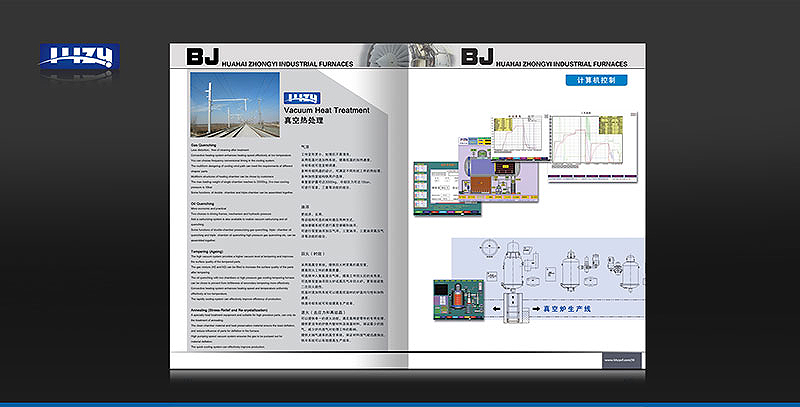Click the 真空热处理 Chinese heading
Viewport: 800px width, 407px height.
click(x=302, y=120)
